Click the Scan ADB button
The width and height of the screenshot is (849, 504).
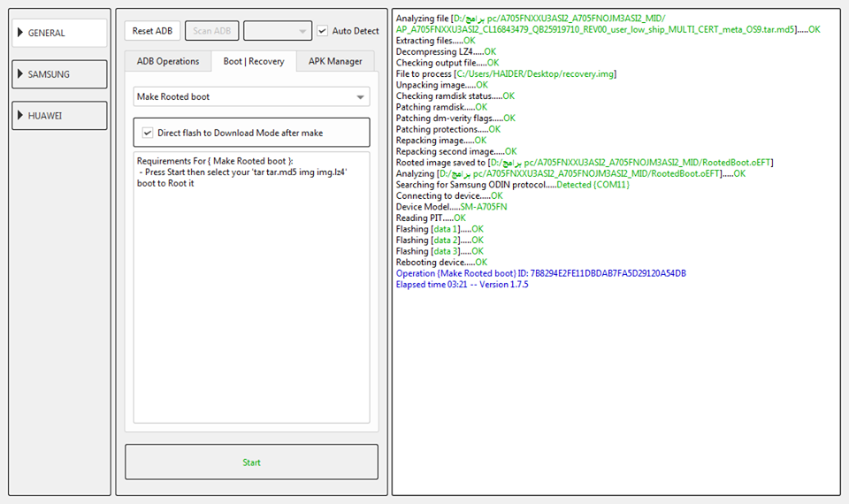(x=211, y=31)
